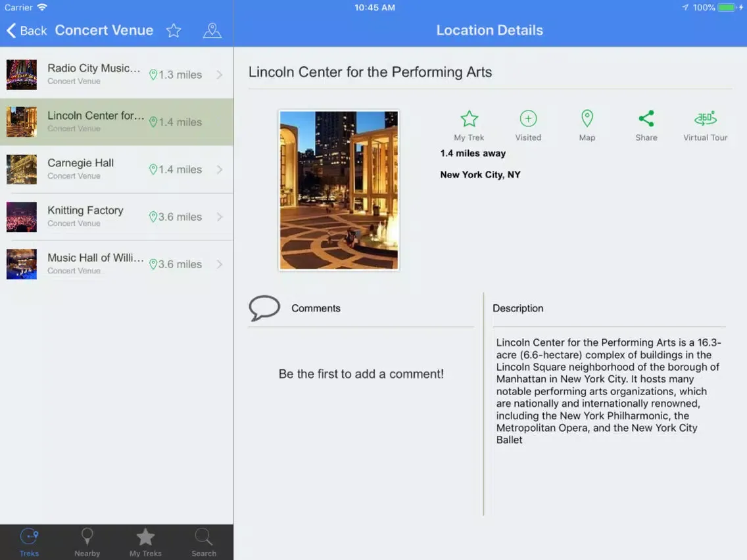Screen dimensions: 747x560
Task: Tap the Comments label
Action: coord(316,308)
